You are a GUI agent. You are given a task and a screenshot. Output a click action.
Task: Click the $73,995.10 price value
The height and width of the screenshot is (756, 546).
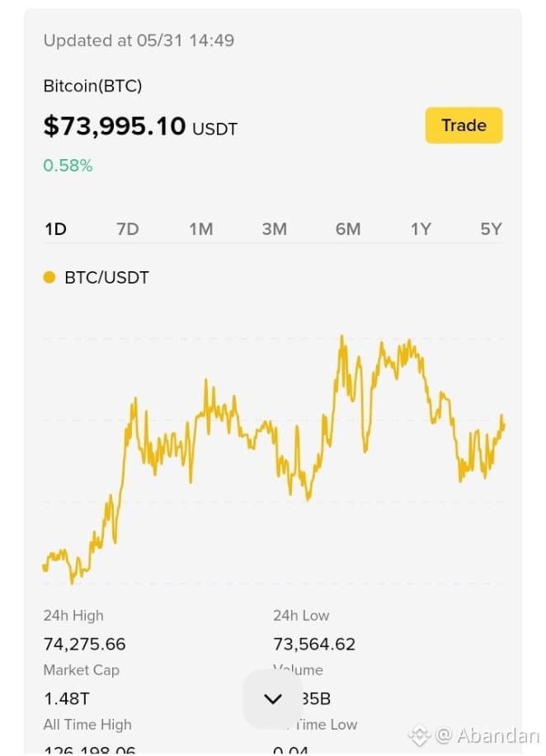pyautogui.click(x=115, y=126)
